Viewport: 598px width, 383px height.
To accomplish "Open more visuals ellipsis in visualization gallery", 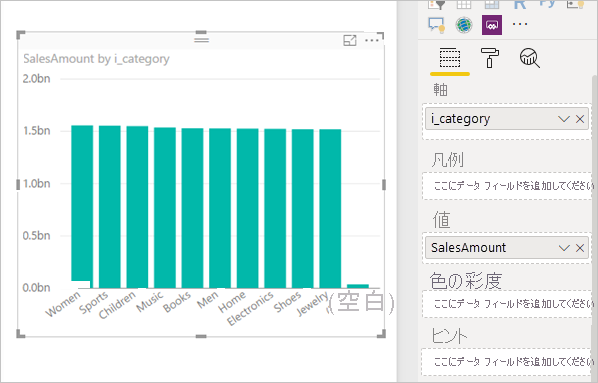I will (520, 24).
